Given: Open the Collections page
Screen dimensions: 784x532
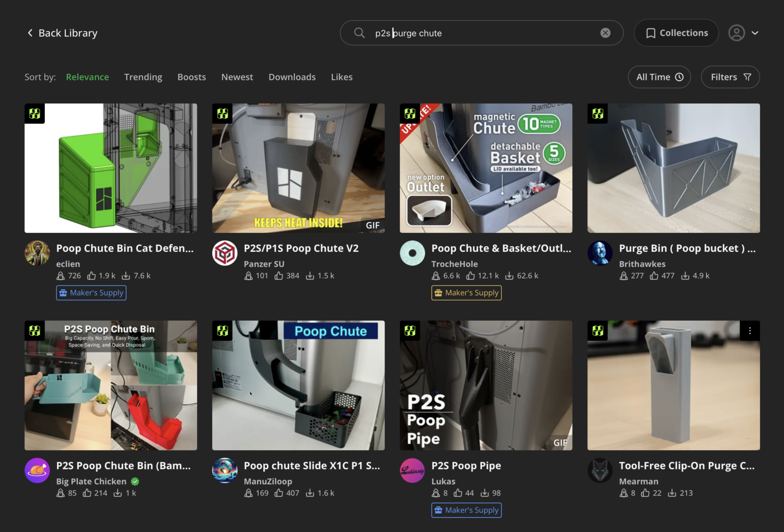Looking at the screenshot, I should 676,33.
